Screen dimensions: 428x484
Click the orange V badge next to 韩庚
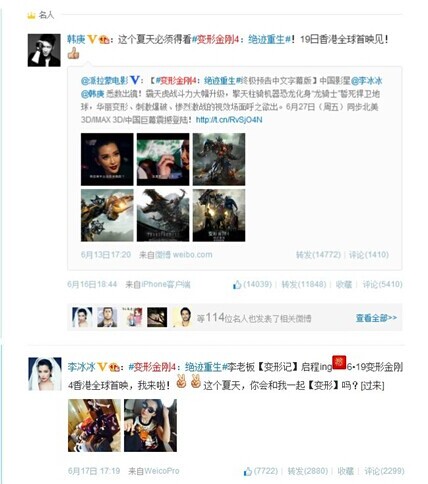(92, 40)
